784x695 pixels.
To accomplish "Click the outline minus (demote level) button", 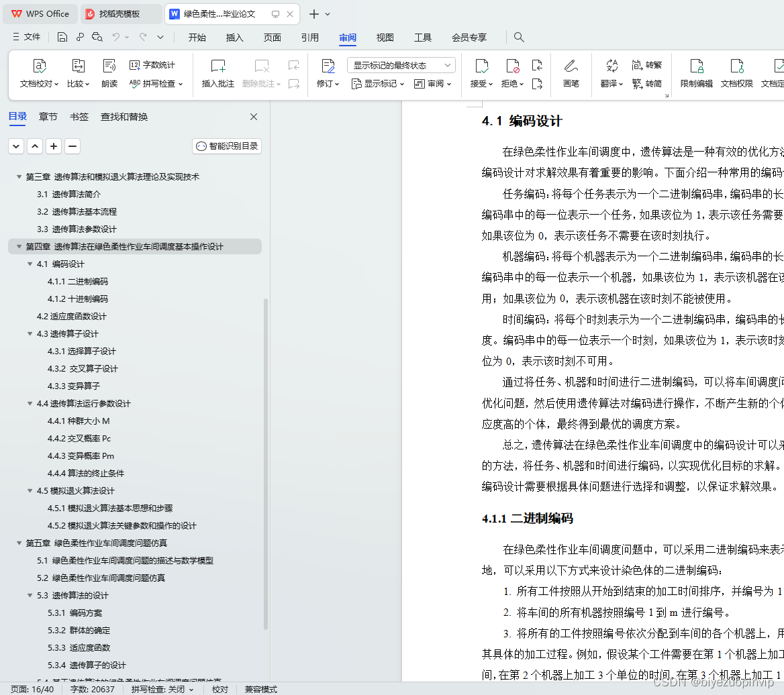I will click(72, 146).
